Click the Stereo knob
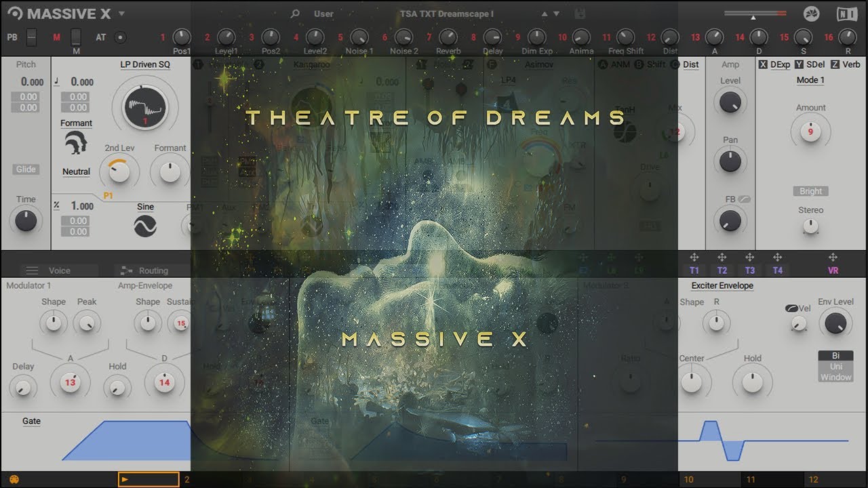The image size is (868, 488). pos(810,227)
